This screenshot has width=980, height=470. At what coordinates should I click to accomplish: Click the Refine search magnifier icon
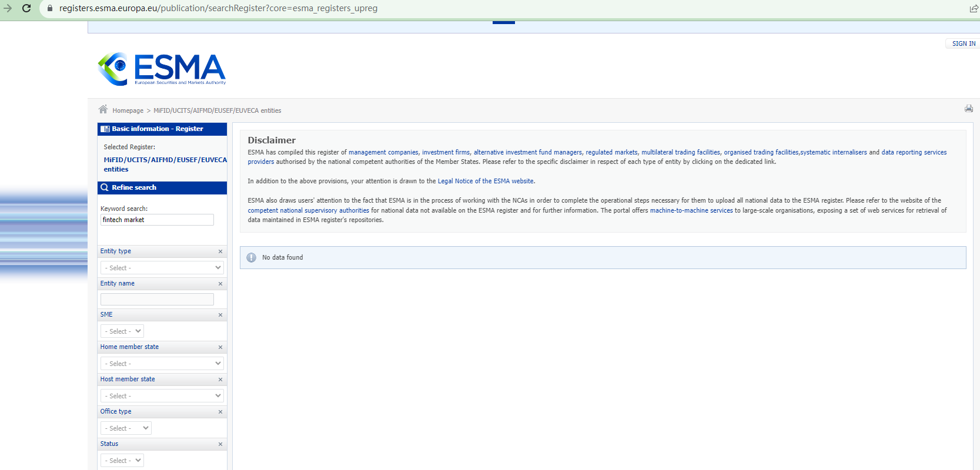click(105, 187)
